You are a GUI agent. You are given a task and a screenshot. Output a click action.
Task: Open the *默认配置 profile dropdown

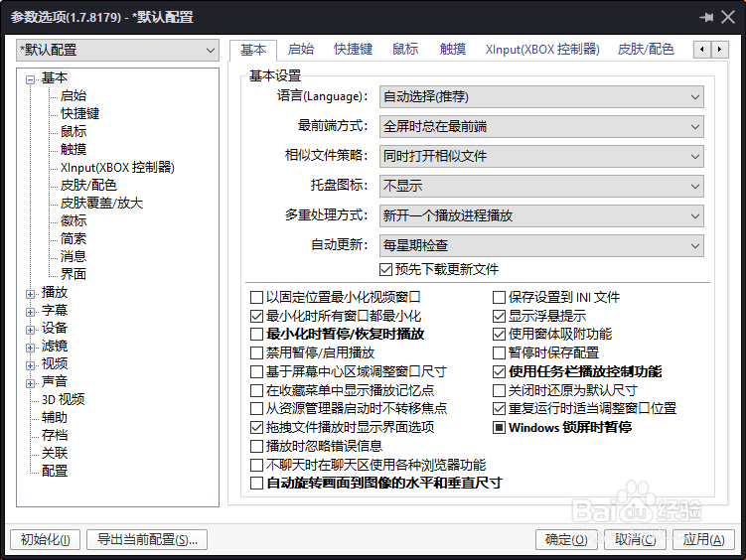coord(117,50)
